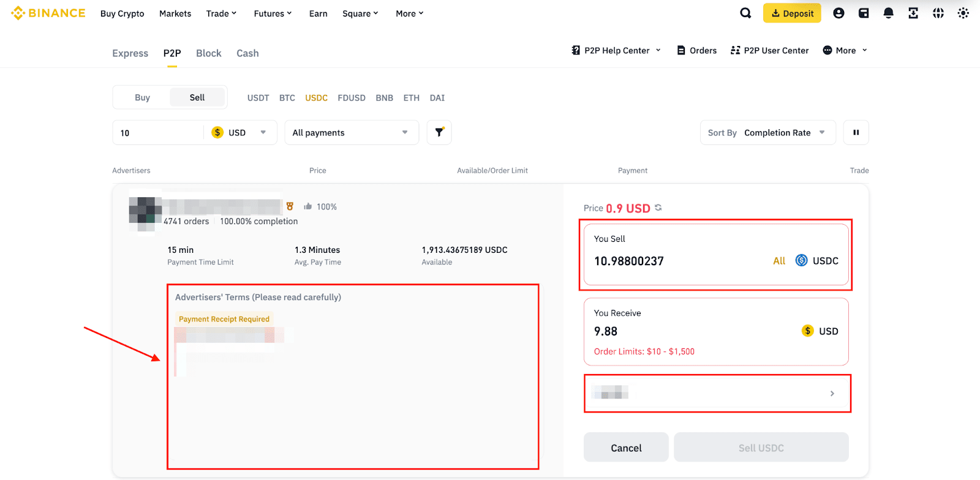
Task: Open the wallet icon in header
Action: tap(864, 13)
